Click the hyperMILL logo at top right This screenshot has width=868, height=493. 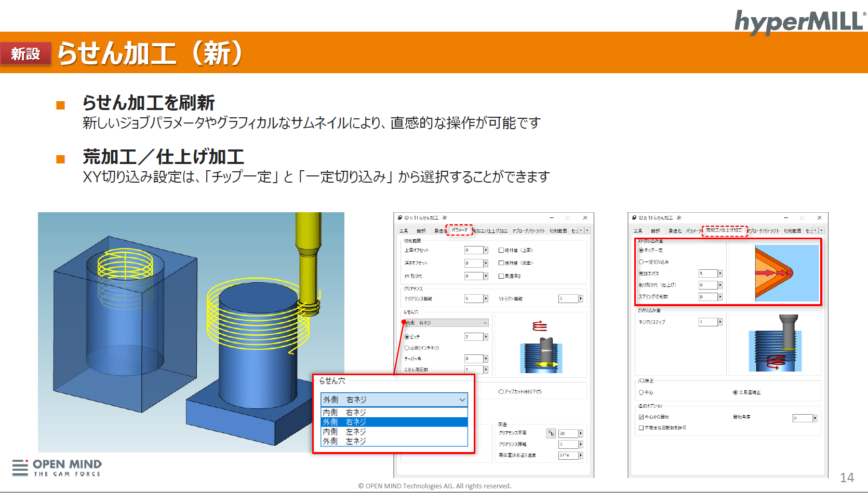click(799, 22)
